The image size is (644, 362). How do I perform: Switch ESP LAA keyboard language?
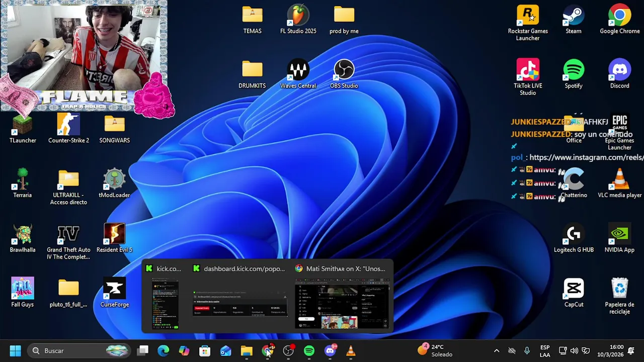click(545, 350)
